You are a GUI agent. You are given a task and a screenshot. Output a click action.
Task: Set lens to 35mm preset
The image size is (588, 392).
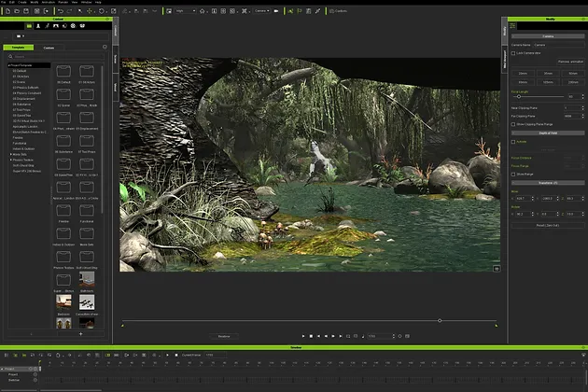coord(548,74)
